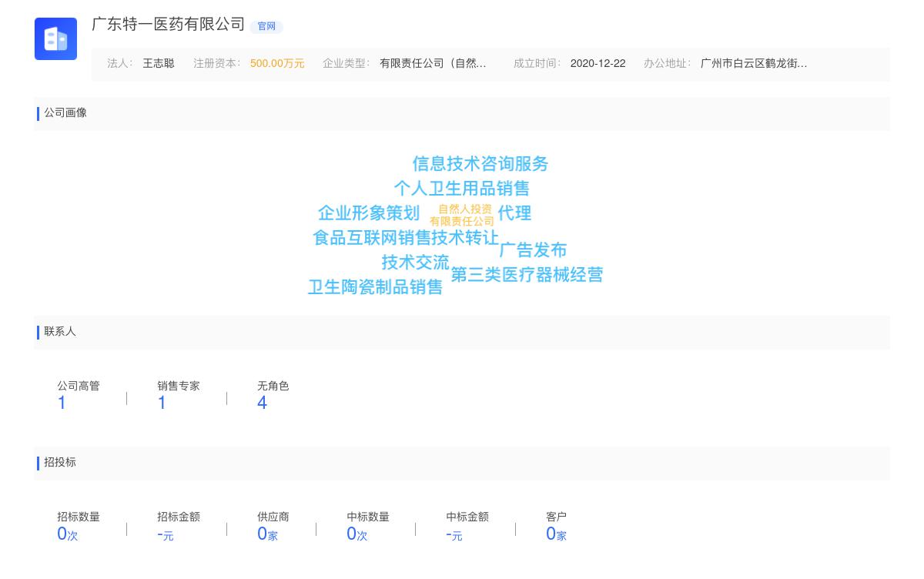Image resolution: width=924 pixels, height=579 pixels.
Task: Click the 企业类型: label
Action: pyautogui.click(x=346, y=64)
